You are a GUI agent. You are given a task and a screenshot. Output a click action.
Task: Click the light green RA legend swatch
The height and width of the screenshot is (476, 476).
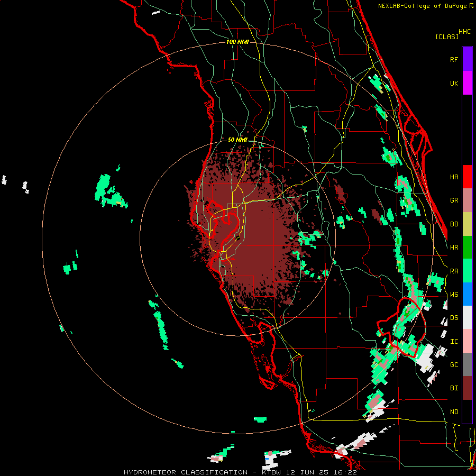click(x=467, y=271)
